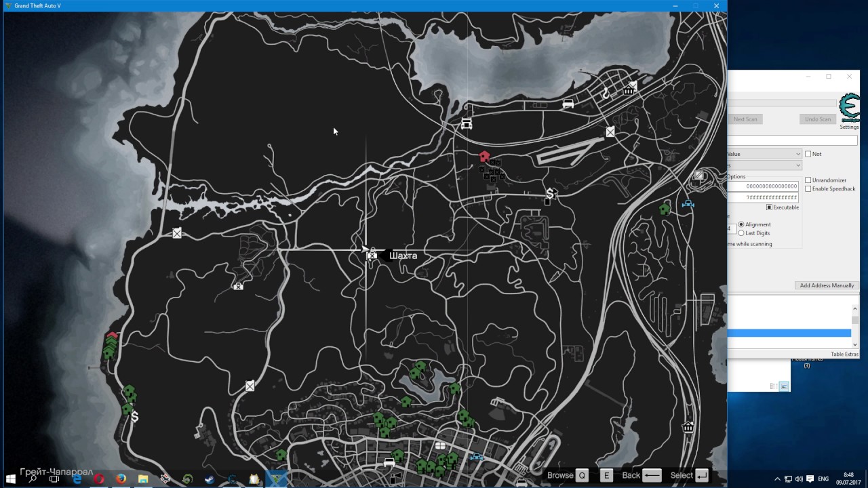Open the Cheat Engine Settings logo icon
Screen dimensions: 868x488
point(849,108)
